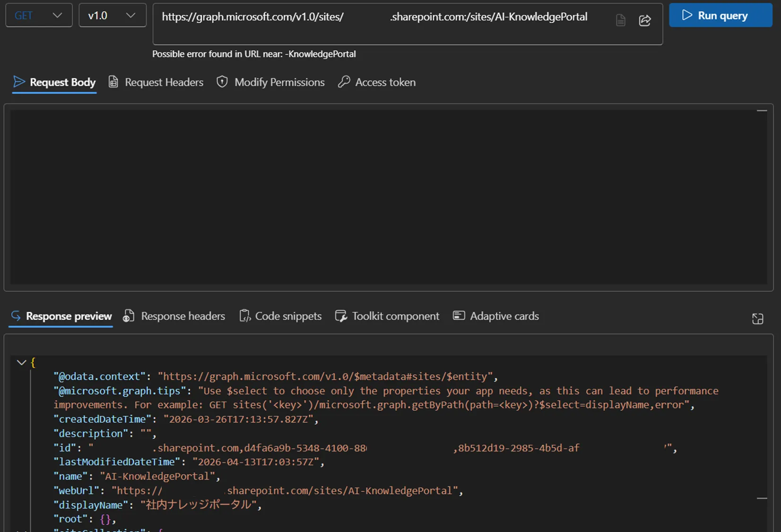781x532 pixels.
Task: Open the Request Headers tab
Action: coord(156,82)
